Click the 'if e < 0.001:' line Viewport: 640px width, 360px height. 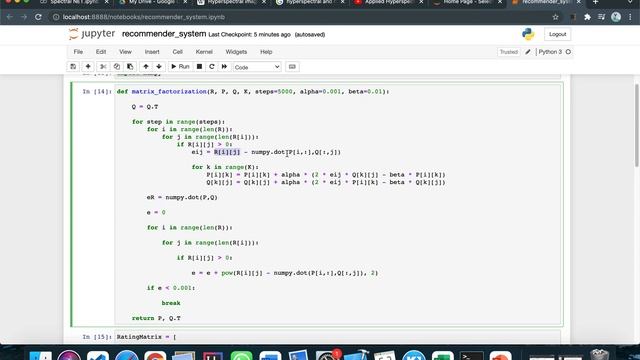click(171, 288)
